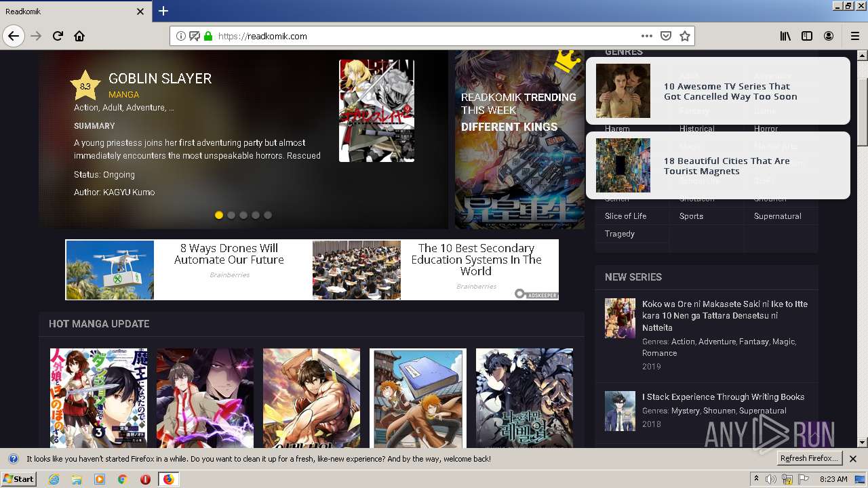Open the third hot manga cover
The height and width of the screenshot is (488, 868).
(x=311, y=398)
